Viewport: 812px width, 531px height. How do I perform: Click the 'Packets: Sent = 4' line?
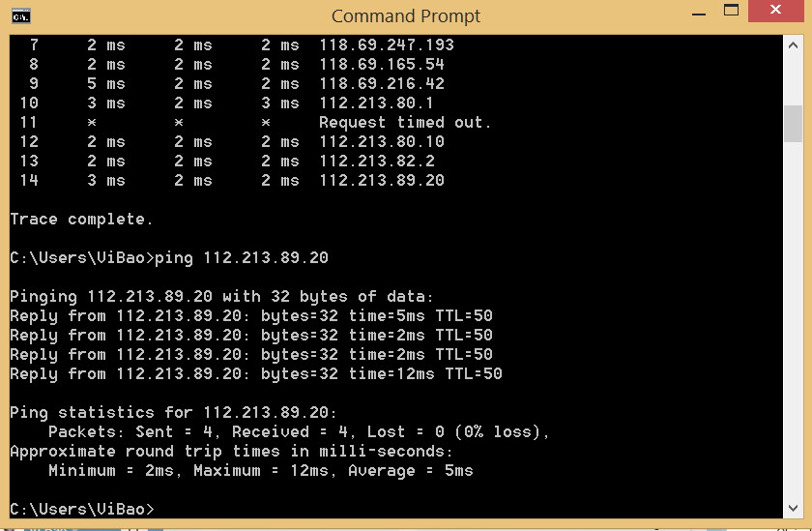tap(299, 431)
